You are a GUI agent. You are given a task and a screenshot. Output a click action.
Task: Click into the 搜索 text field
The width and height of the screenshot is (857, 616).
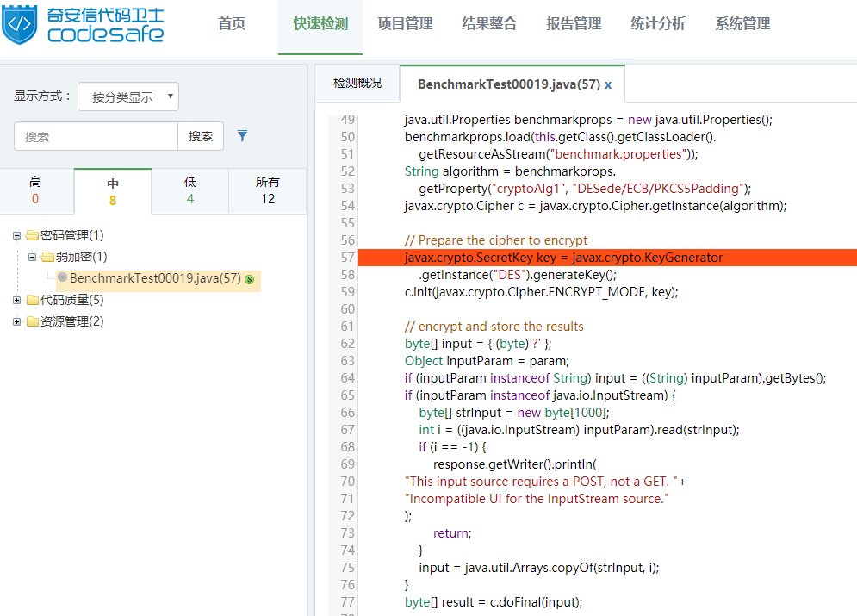[x=96, y=136]
